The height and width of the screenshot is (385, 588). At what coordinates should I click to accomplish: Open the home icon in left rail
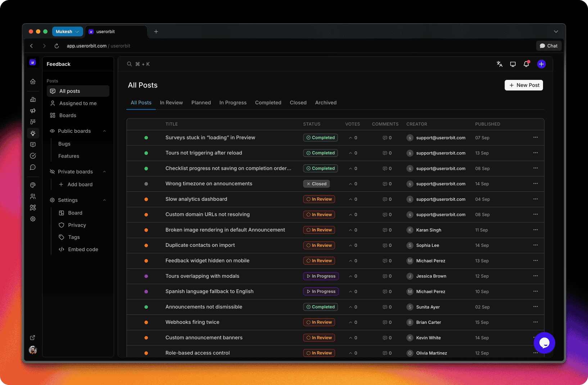point(33,82)
